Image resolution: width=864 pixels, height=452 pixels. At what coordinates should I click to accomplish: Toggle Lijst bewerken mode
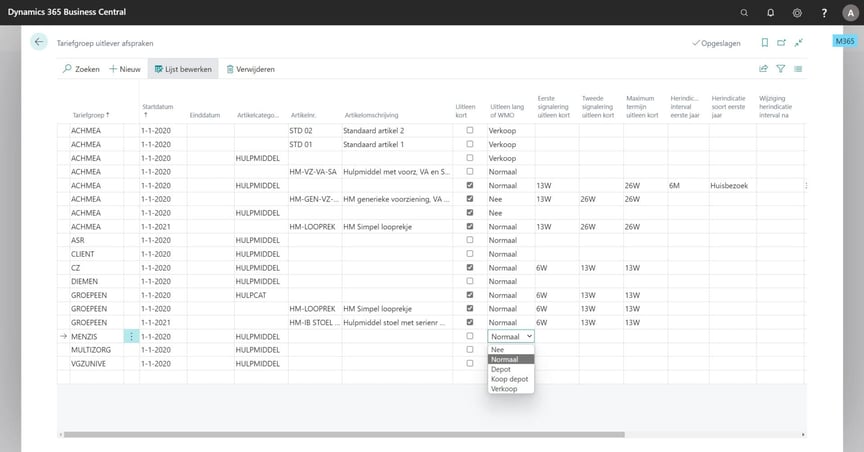click(x=183, y=69)
